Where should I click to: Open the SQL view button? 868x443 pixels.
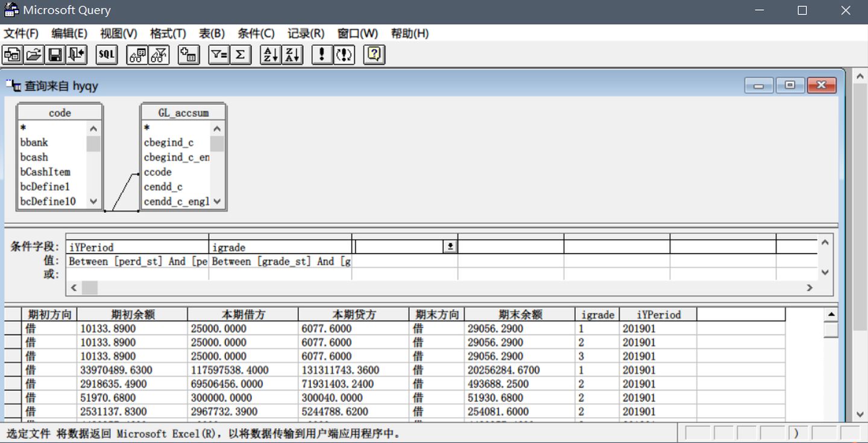tap(107, 55)
